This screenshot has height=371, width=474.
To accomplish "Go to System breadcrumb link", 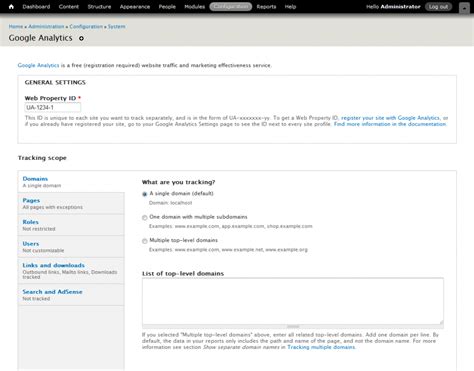I will pos(117,26).
